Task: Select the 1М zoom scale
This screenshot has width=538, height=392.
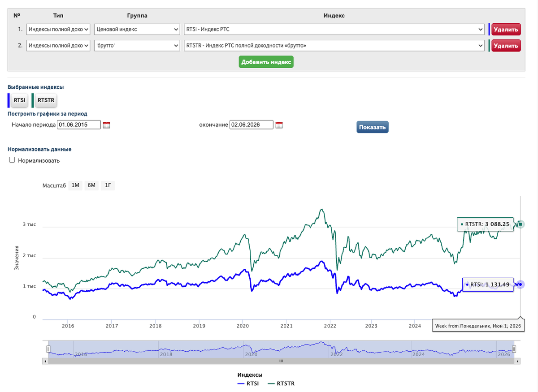Action: 75,185
